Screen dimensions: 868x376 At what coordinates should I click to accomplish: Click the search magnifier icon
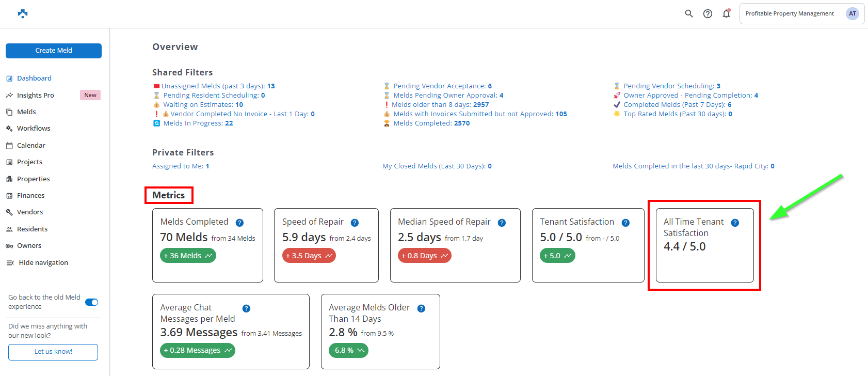click(688, 14)
